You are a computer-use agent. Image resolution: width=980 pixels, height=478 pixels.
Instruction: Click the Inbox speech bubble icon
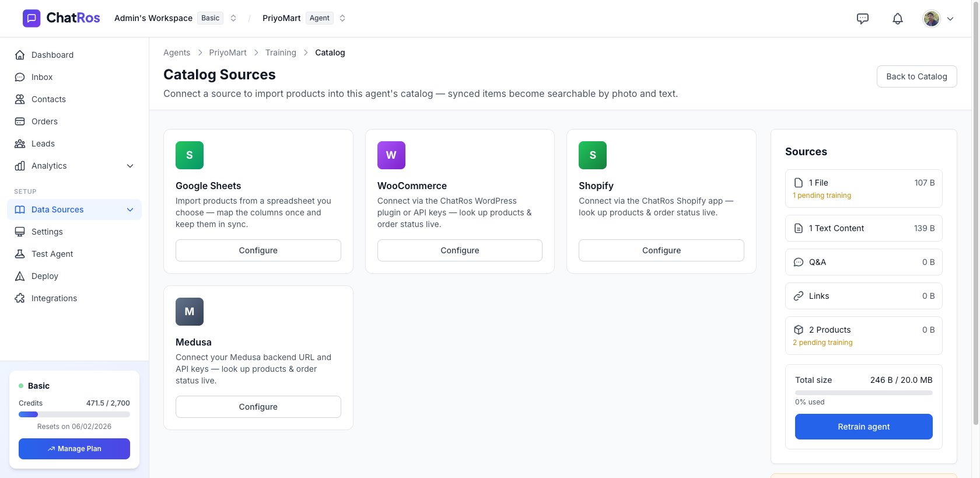click(x=20, y=77)
